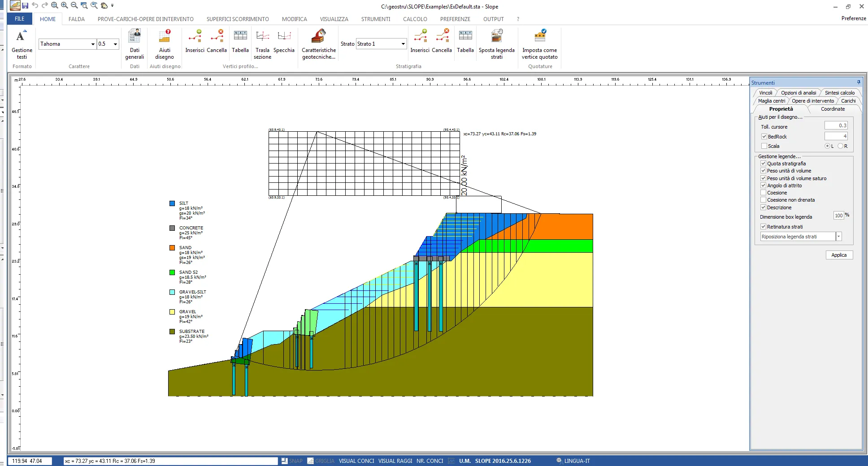Open Gestione testi tool

22,44
